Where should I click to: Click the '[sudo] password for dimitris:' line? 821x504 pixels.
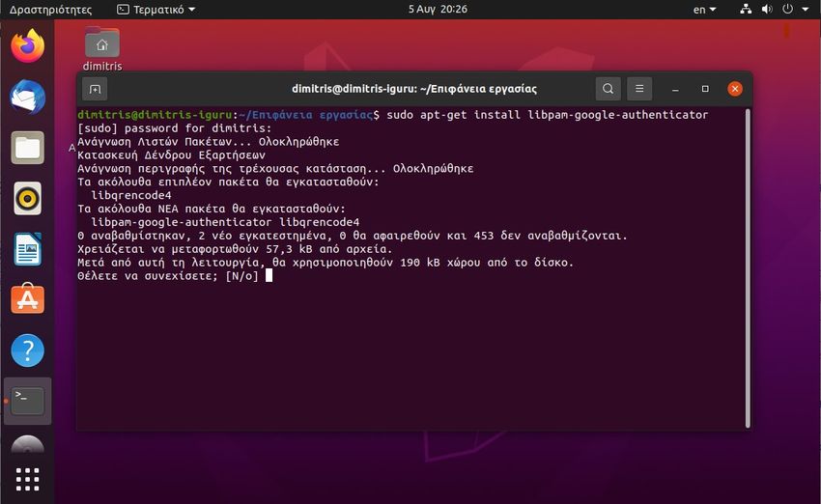175,128
